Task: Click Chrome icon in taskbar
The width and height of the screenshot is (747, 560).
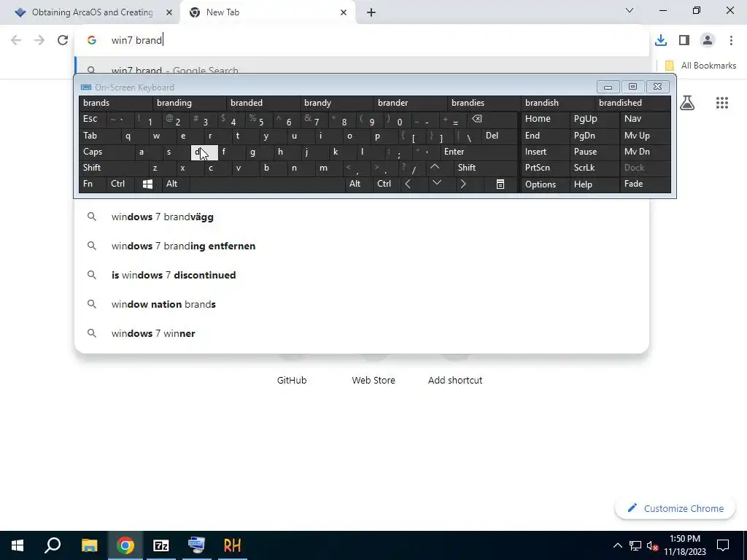Action: tap(125, 545)
